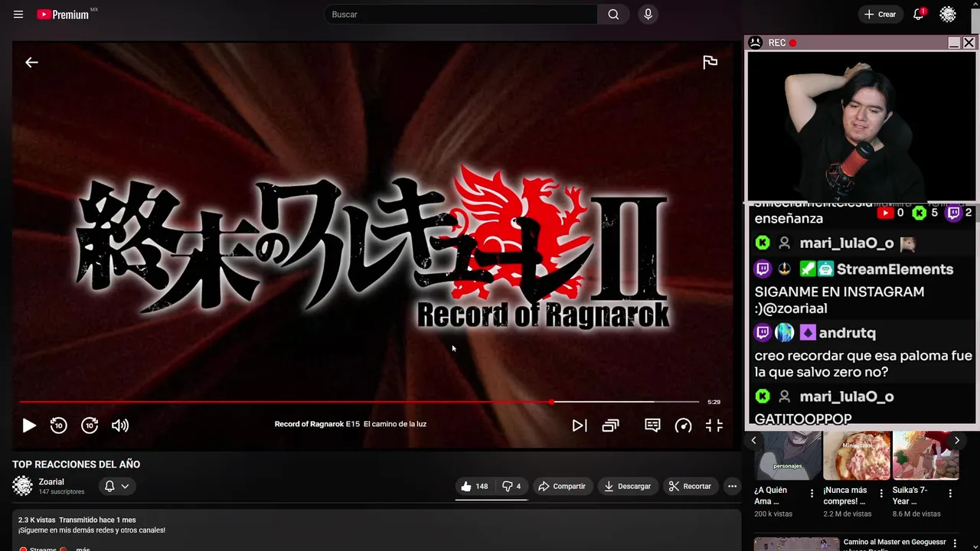Click the first mari_lulaO_o chat username
The height and width of the screenshot is (551, 980).
(847, 243)
